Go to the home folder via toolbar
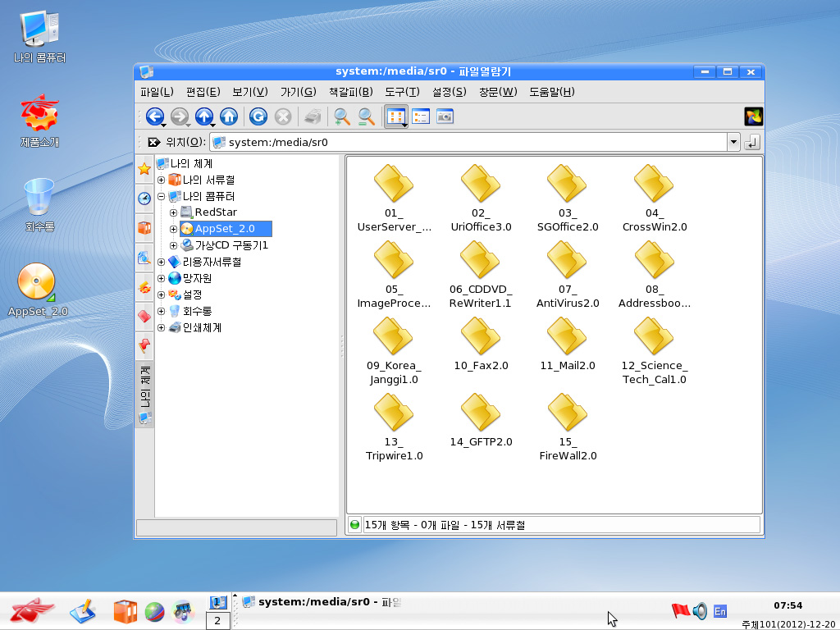 click(x=229, y=116)
